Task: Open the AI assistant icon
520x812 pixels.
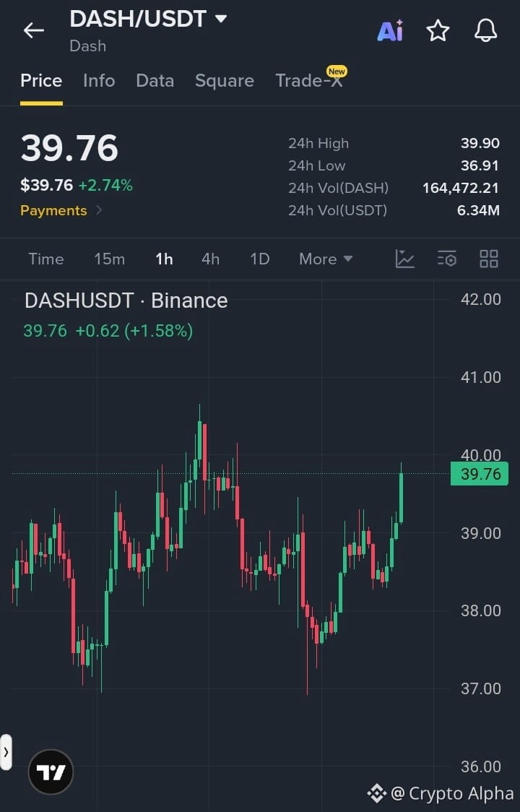Action: coord(390,30)
